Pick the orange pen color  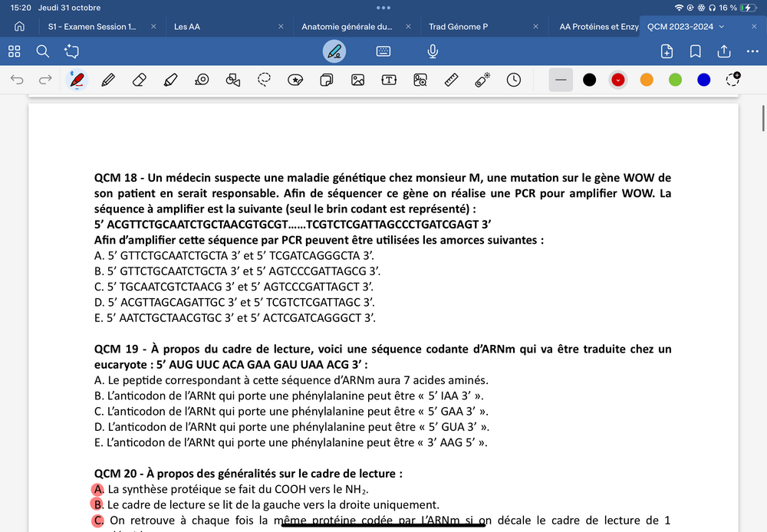tap(647, 80)
